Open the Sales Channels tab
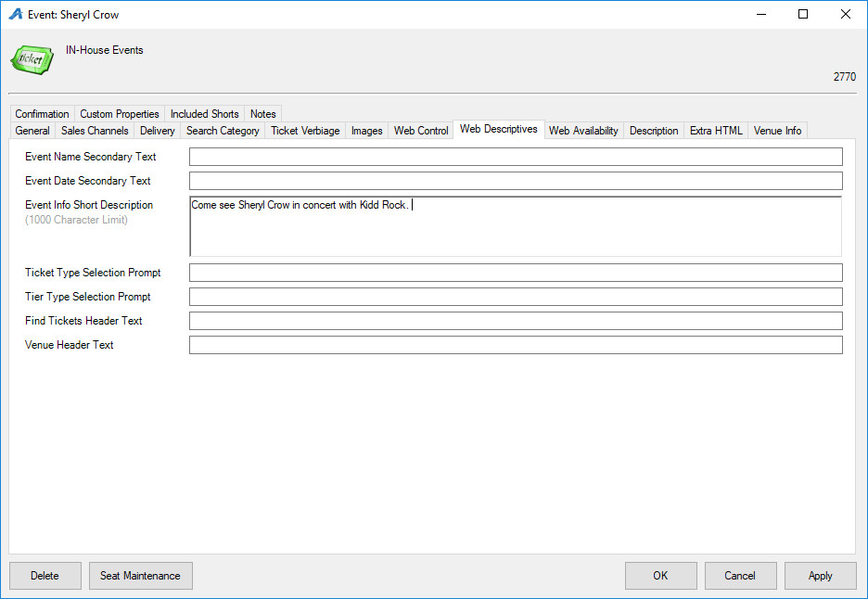 (x=95, y=131)
